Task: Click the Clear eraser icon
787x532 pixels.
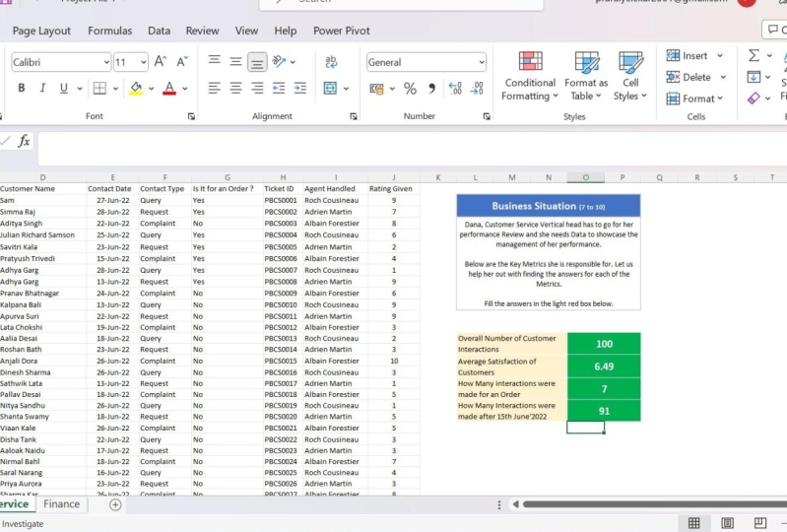Action: (754, 99)
